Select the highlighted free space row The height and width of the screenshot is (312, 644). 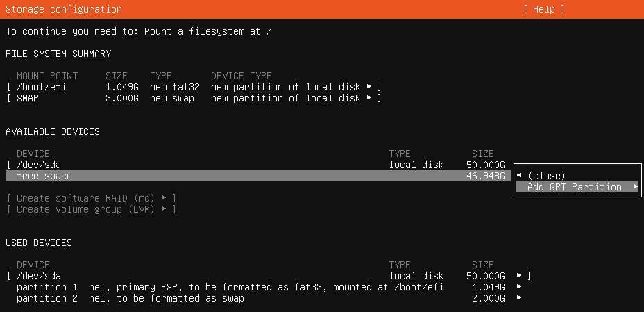pos(258,176)
